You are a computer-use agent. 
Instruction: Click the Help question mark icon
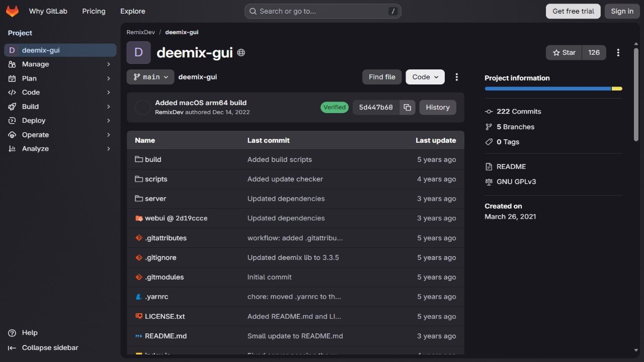click(12, 333)
